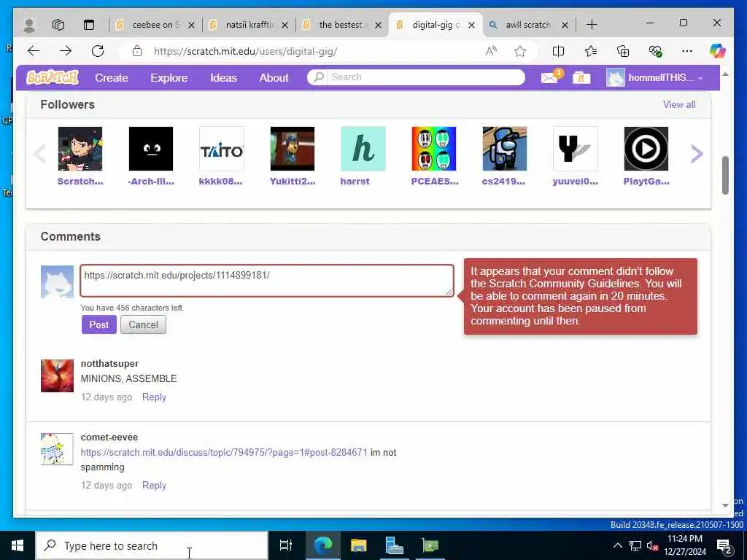Open the Favorites list icon
The image size is (747, 560).
click(x=591, y=51)
